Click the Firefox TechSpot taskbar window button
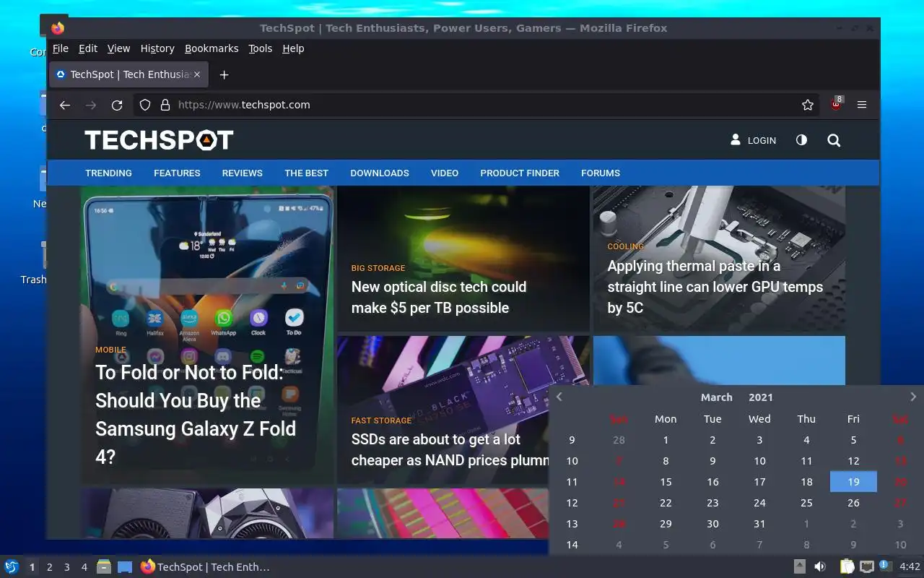The width and height of the screenshot is (924, 578). [x=205, y=567]
